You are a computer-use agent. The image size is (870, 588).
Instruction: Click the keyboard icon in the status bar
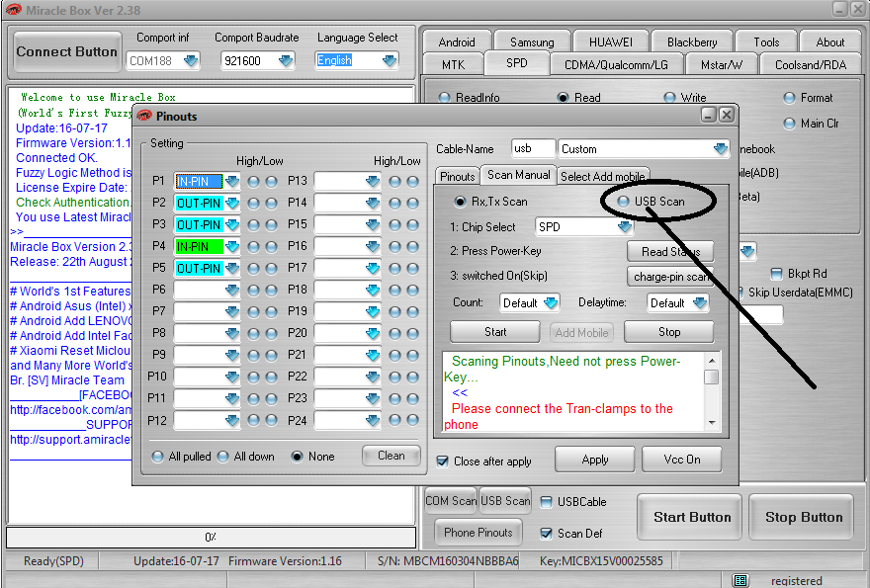[739, 581]
